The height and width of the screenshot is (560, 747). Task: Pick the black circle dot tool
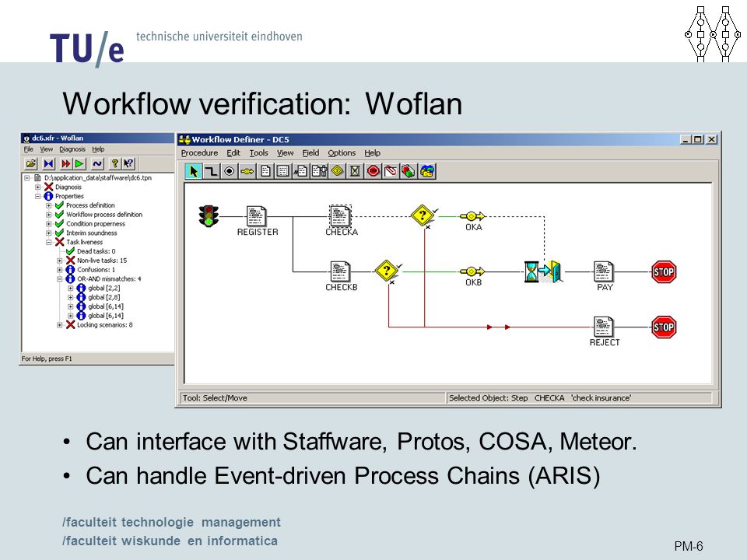point(229,171)
